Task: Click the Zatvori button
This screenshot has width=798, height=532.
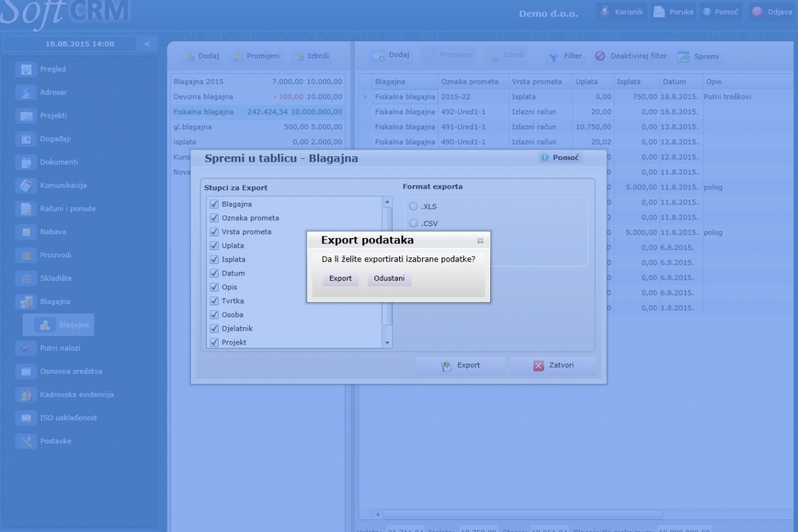Action: (553, 366)
